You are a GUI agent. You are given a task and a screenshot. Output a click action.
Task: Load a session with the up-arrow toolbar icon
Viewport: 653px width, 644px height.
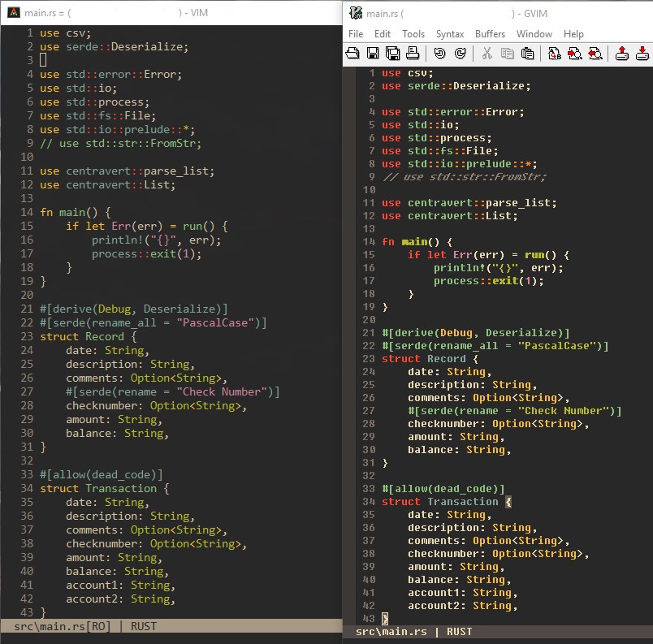point(621,53)
